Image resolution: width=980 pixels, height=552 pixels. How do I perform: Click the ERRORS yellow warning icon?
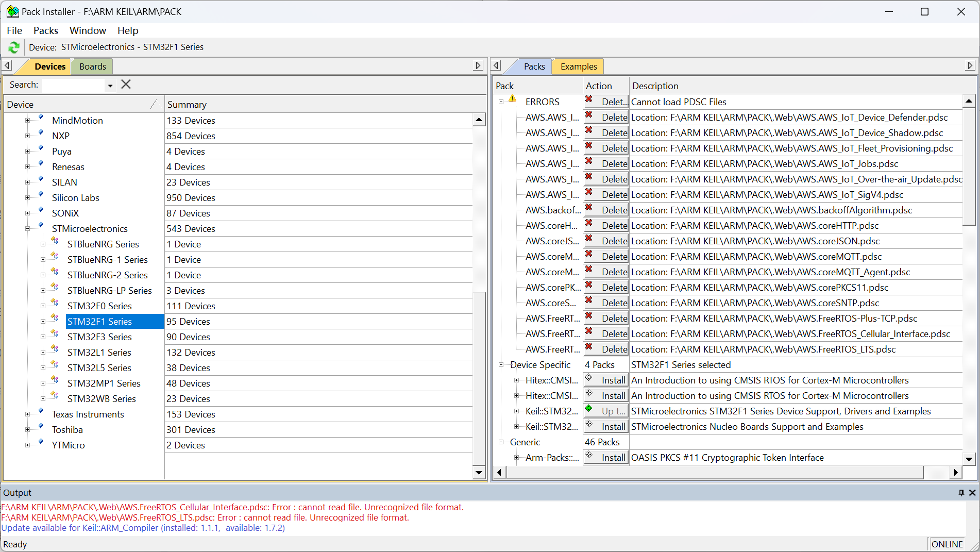pyautogui.click(x=512, y=98)
